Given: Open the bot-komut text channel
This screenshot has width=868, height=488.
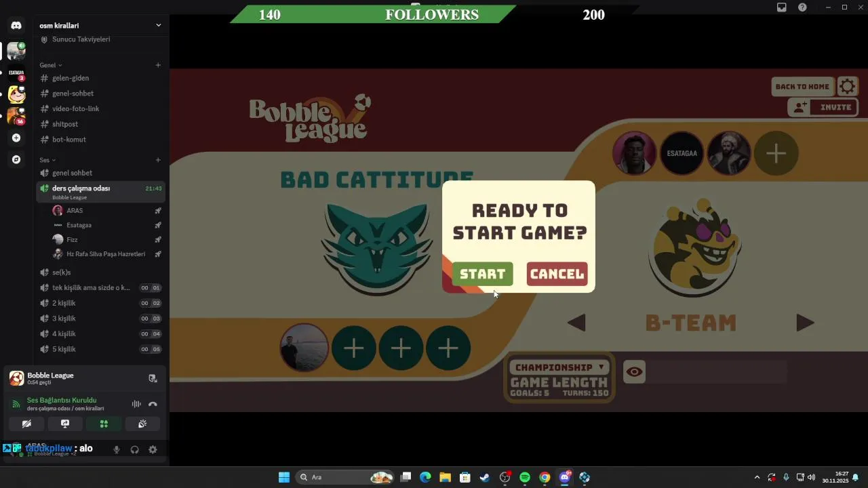Looking at the screenshot, I should coord(100,140).
